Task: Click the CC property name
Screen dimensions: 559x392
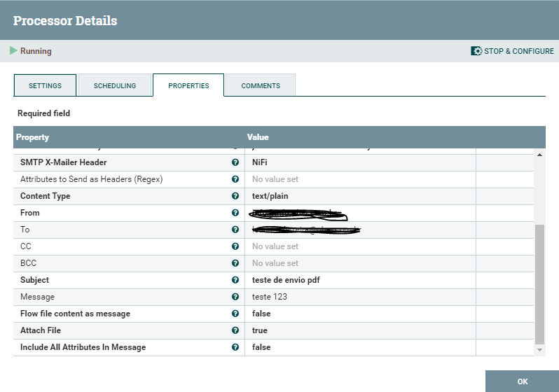Action: point(26,246)
